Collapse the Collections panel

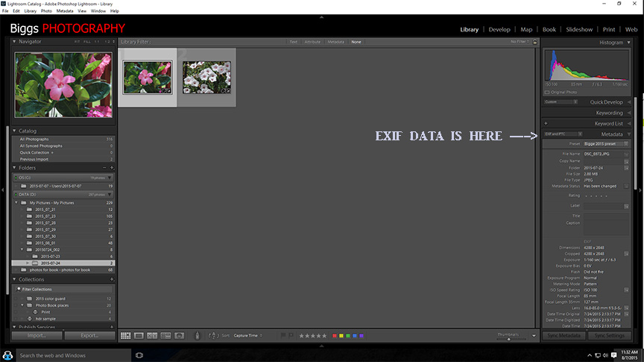(14, 279)
